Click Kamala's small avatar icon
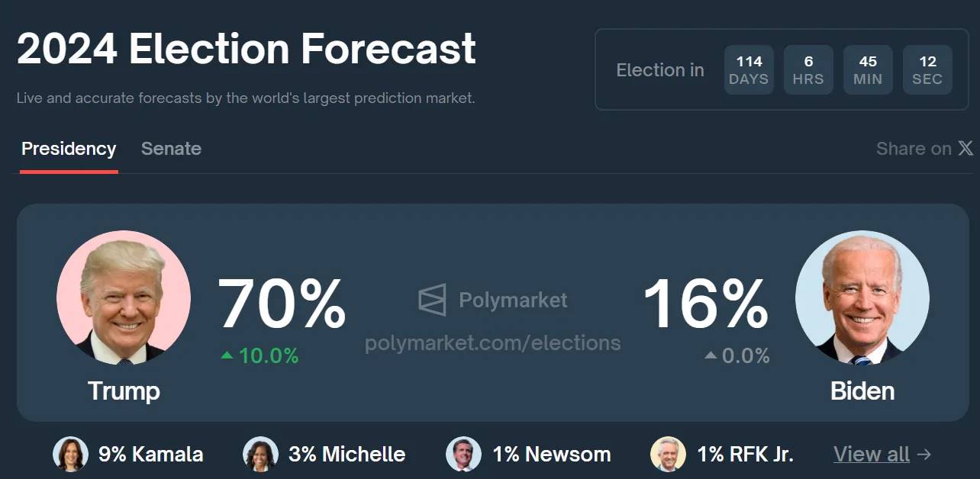Image resolution: width=980 pixels, height=479 pixels. pyautogui.click(x=70, y=455)
